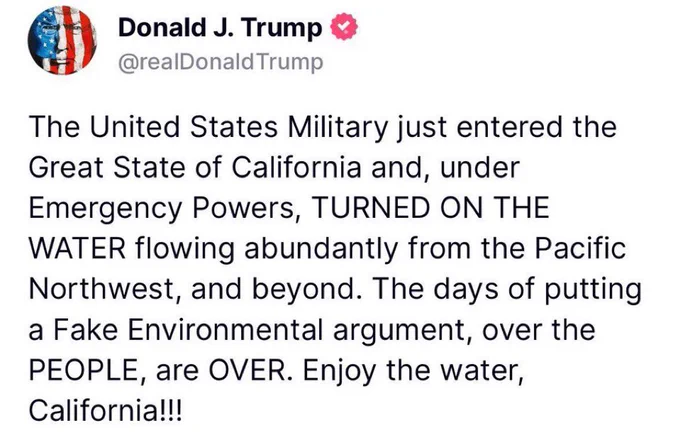Click the final word California!!!
The width and height of the screenshot is (680, 445).
[x=104, y=410]
